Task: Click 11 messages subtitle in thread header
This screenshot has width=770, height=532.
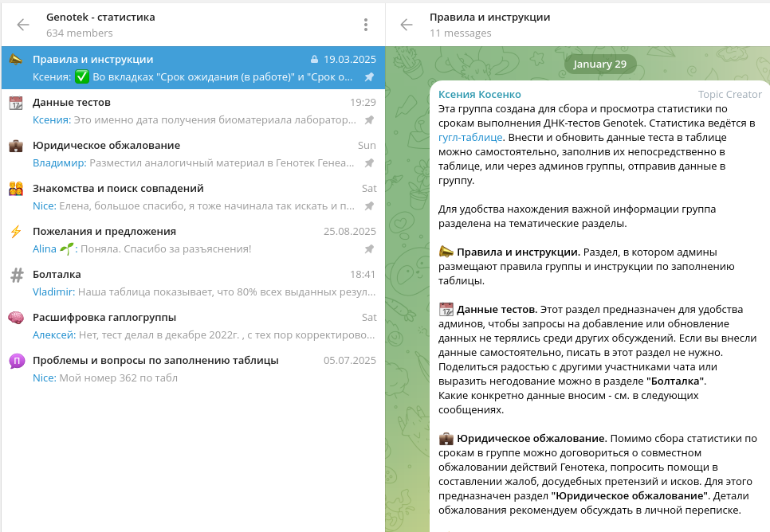Action: [460, 33]
